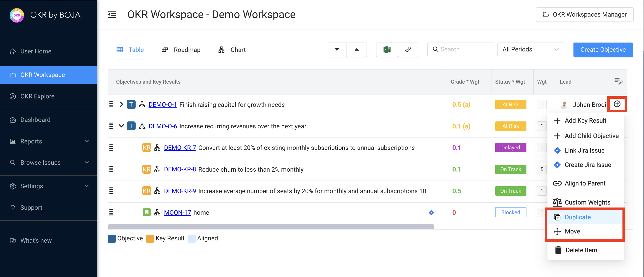Click the plus circle icon on DEMO-O-1 row
The image size is (644, 277).
[x=617, y=104]
